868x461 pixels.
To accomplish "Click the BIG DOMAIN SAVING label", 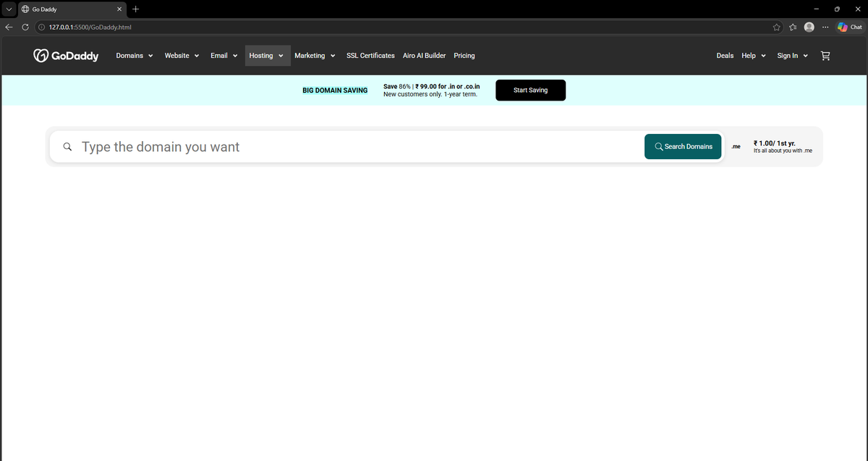I will (335, 90).
